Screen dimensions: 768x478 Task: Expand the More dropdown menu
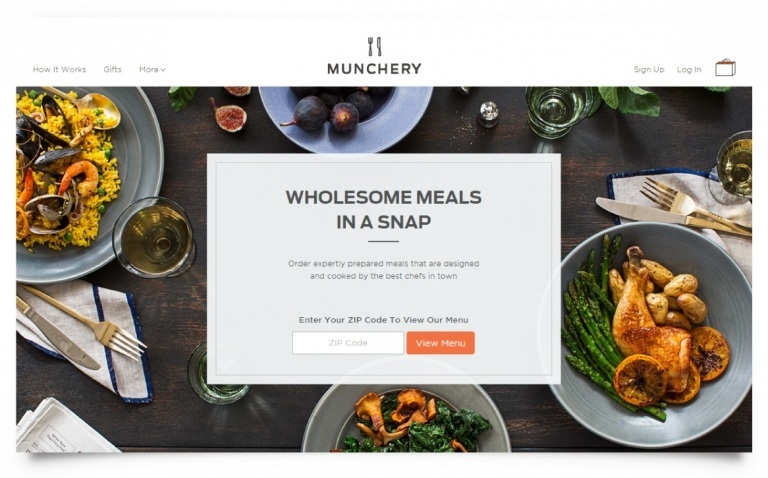click(x=152, y=70)
